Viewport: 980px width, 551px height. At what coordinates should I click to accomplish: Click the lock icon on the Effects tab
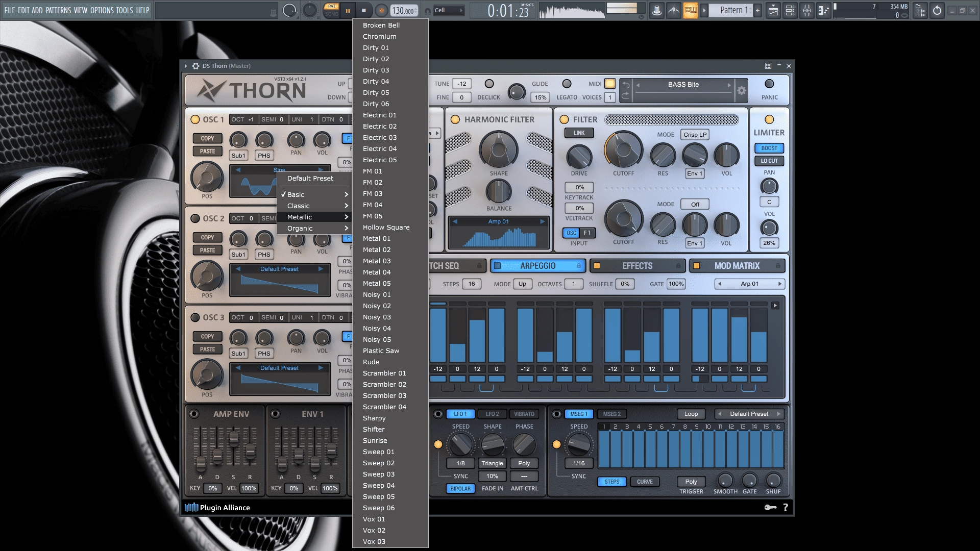click(678, 266)
